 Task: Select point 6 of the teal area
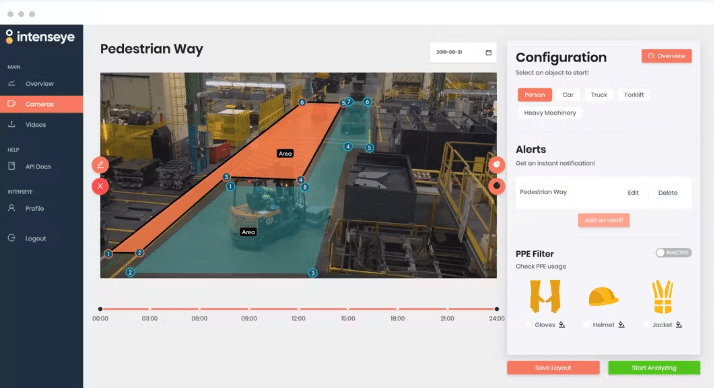[367, 102]
